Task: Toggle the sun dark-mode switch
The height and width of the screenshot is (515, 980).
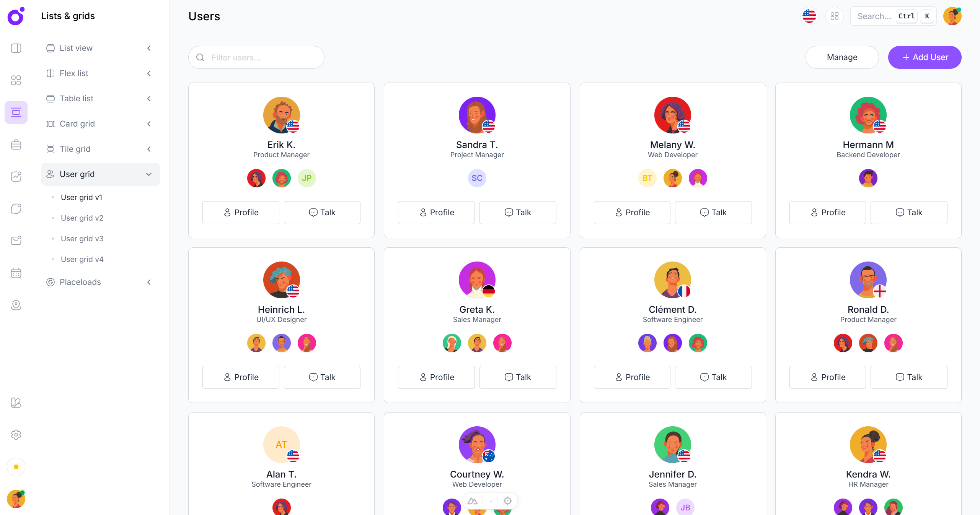Action: tap(16, 467)
